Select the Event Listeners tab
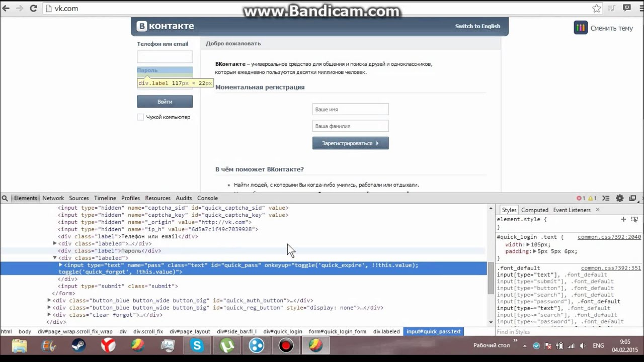 pos(572,210)
